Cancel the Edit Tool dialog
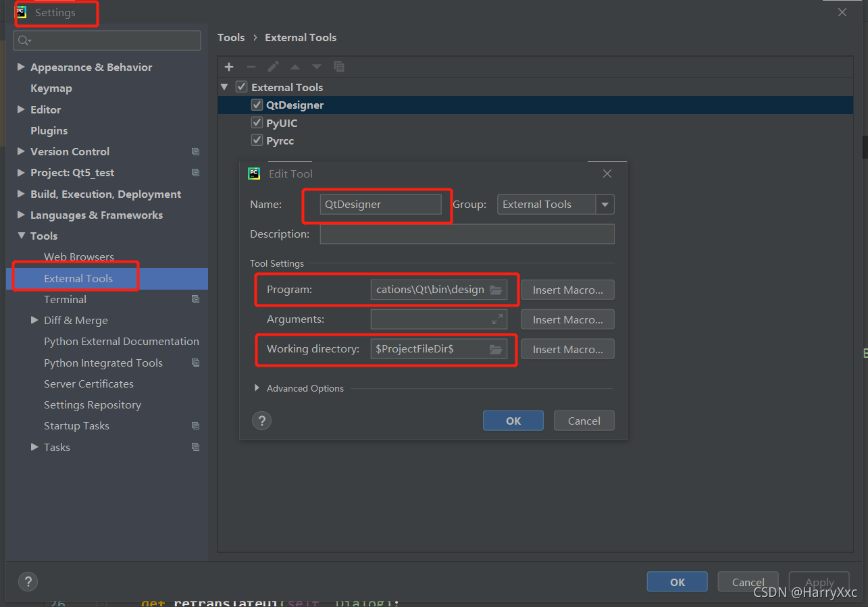The width and height of the screenshot is (868, 607). click(x=584, y=421)
